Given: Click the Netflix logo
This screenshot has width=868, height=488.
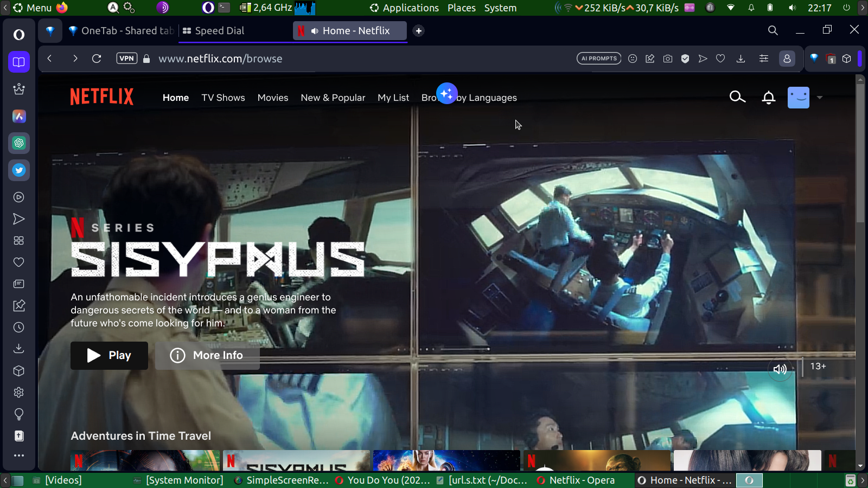Looking at the screenshot, I should click(101, 97).
